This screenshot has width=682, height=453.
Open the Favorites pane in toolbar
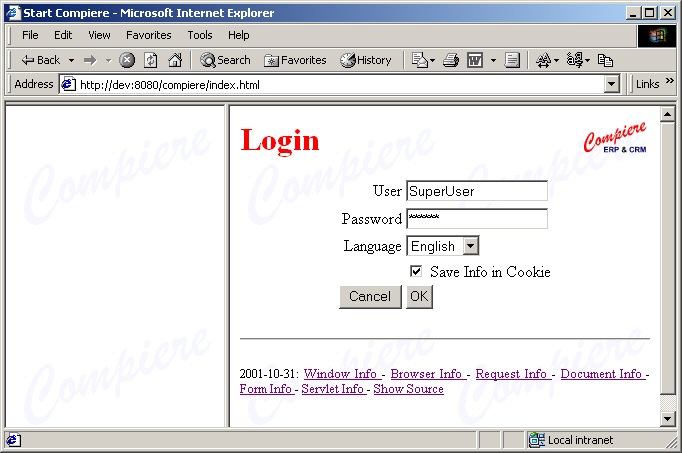(x=295, y=60)
